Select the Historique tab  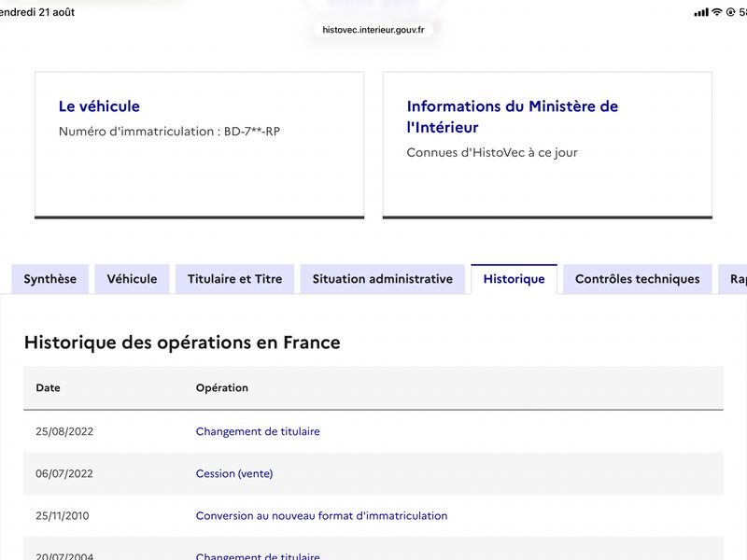click(x=514, y=279)
